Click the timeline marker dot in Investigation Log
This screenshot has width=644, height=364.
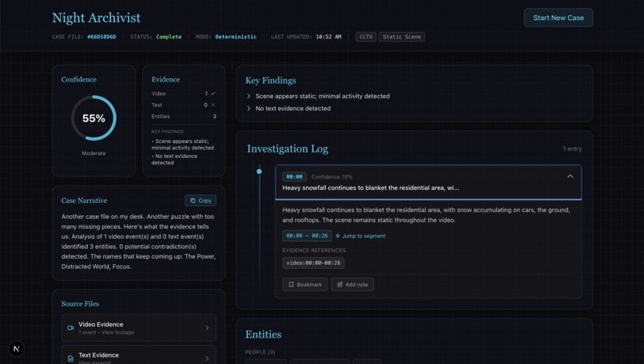(x=259, y=172)
